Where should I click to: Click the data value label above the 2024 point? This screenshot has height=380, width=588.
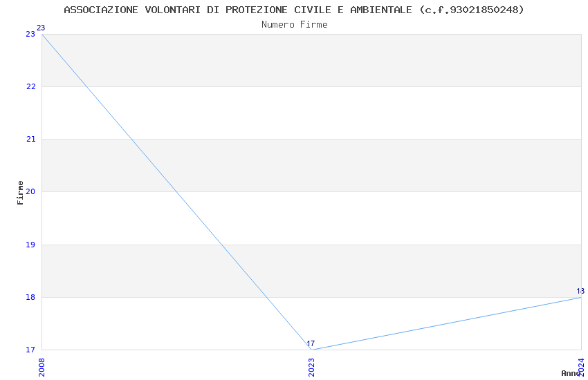[x=580, y=291]
